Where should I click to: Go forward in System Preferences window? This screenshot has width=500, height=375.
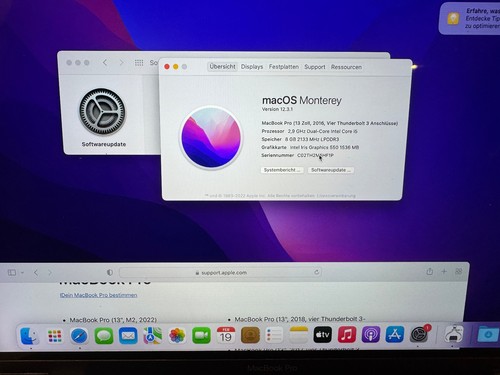click(x=121, y=63)
